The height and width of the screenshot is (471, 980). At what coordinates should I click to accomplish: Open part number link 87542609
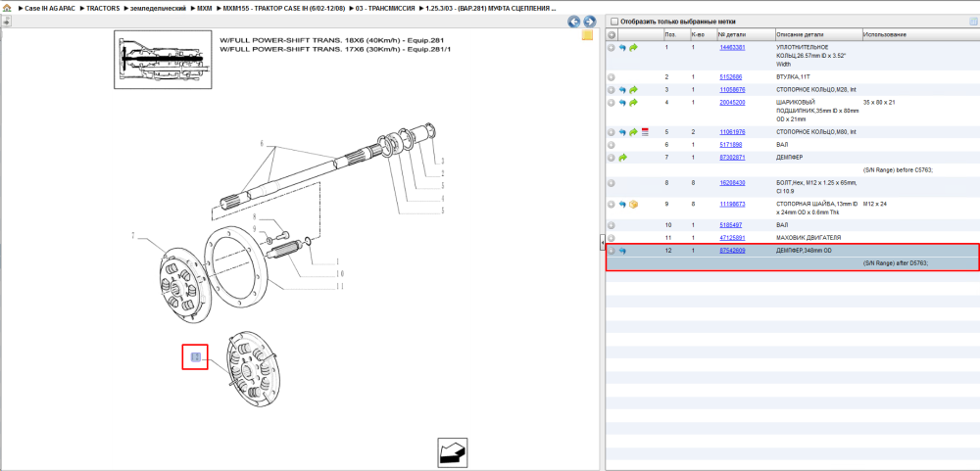[732, 251]
